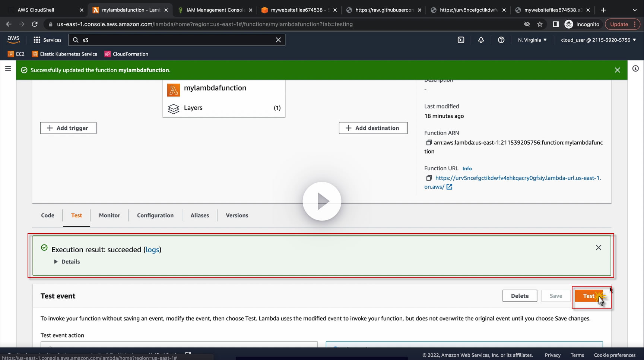Viewport: 644px width, 360px height.
Task: Open the Function URL link
Action: click(513, 183)
